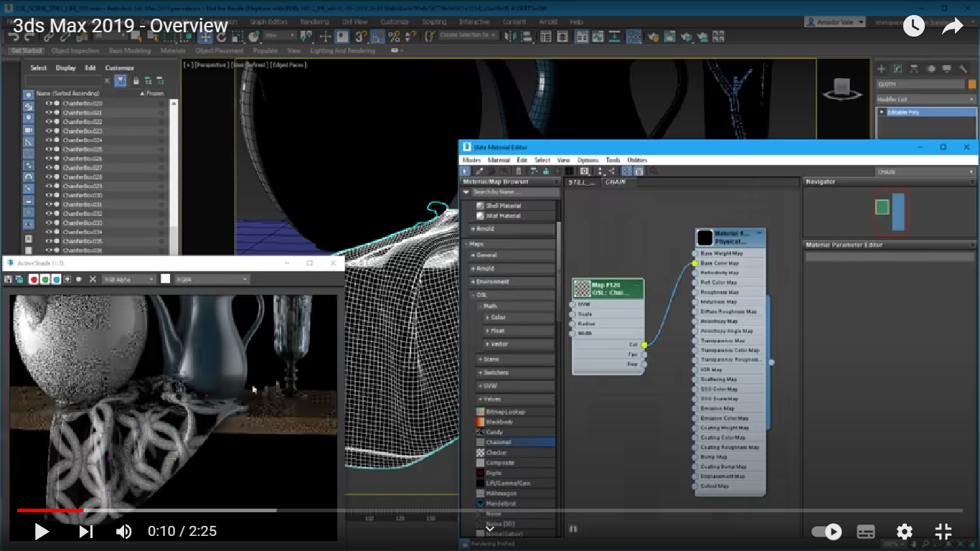Image resolution: width=980 pixels, height=551 pixels.
Task: Hide ChamferBox020 with its eye icon
Action: pyautogui.click(x=50, y=103)
